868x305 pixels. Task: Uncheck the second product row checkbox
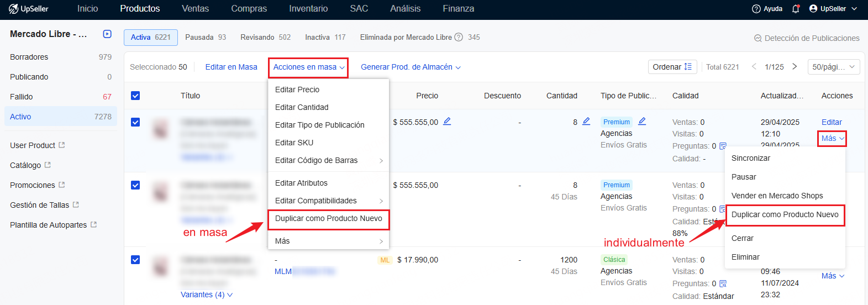click(x=135, y=185)
